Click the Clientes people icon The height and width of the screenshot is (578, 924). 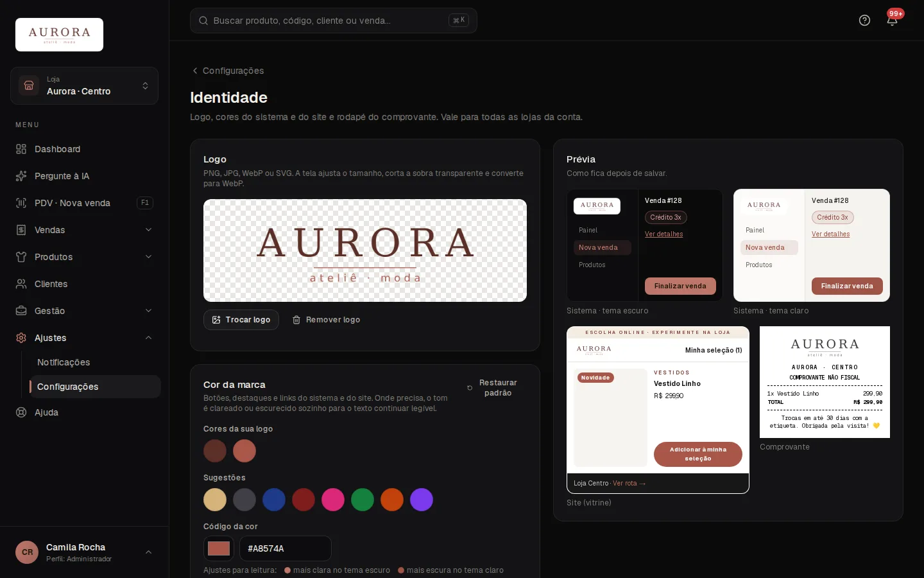point(21,284)
